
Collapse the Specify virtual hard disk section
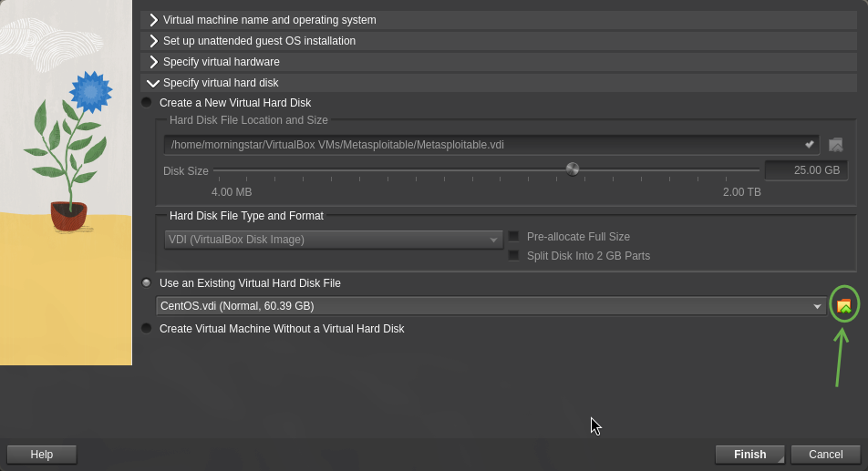[x=498, y=83]
